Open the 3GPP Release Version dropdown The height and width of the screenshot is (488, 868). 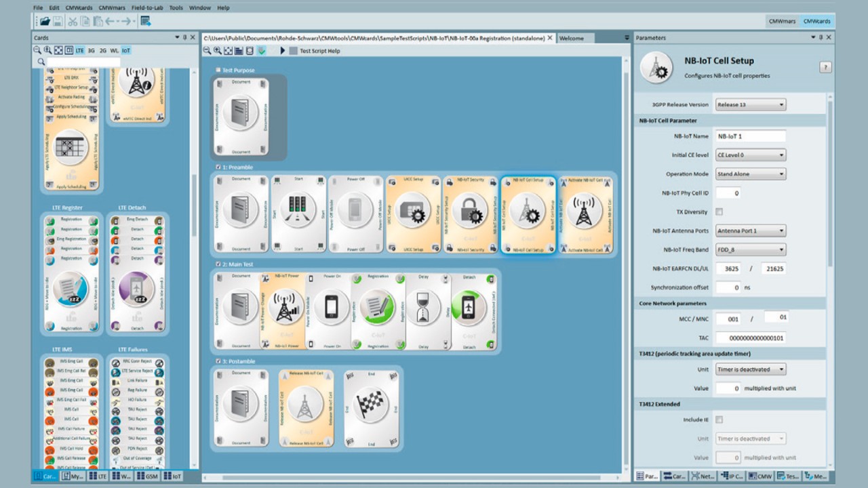click(x=751, y=104)
